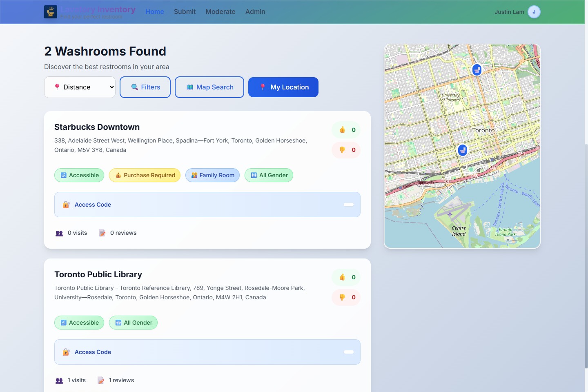
Task: Thumbs down Starbucks Downtown
Action: 346,150
